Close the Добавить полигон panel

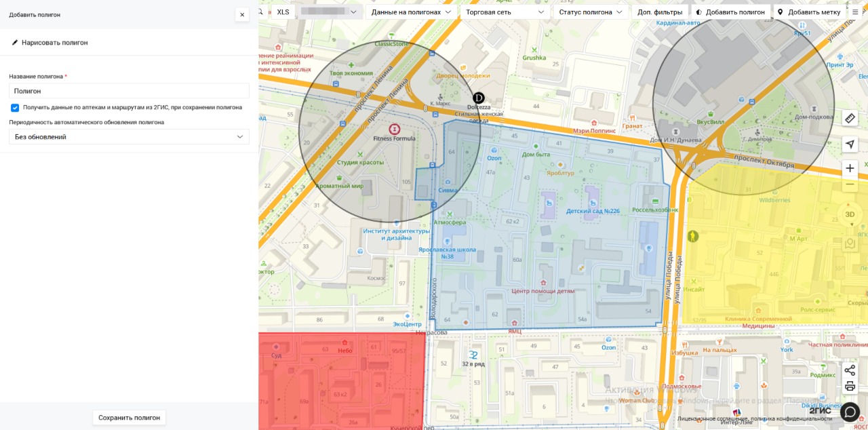tap(242, 14)
